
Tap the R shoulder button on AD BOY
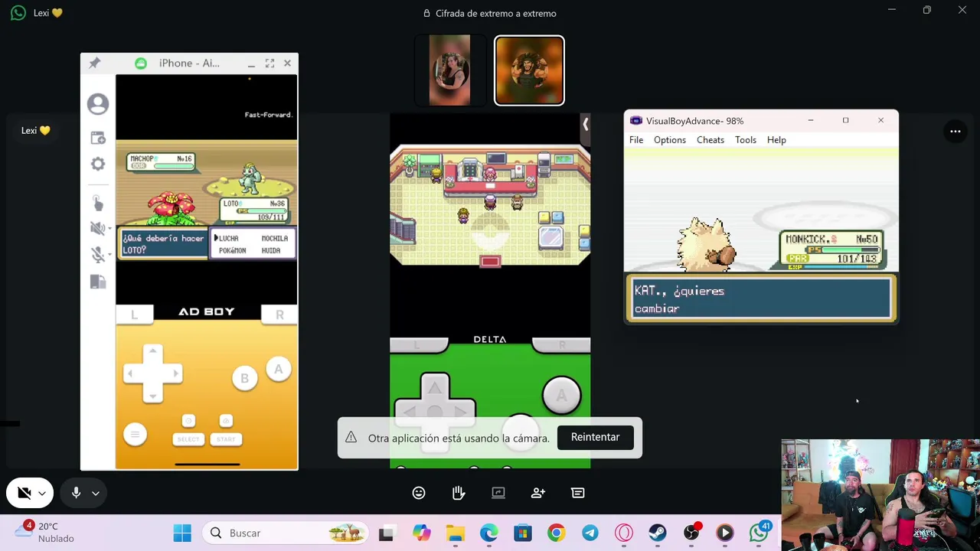(x=279, y=314)
